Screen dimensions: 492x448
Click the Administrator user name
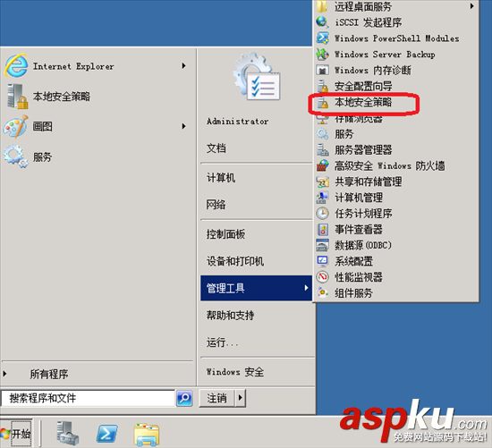(238, 122)
